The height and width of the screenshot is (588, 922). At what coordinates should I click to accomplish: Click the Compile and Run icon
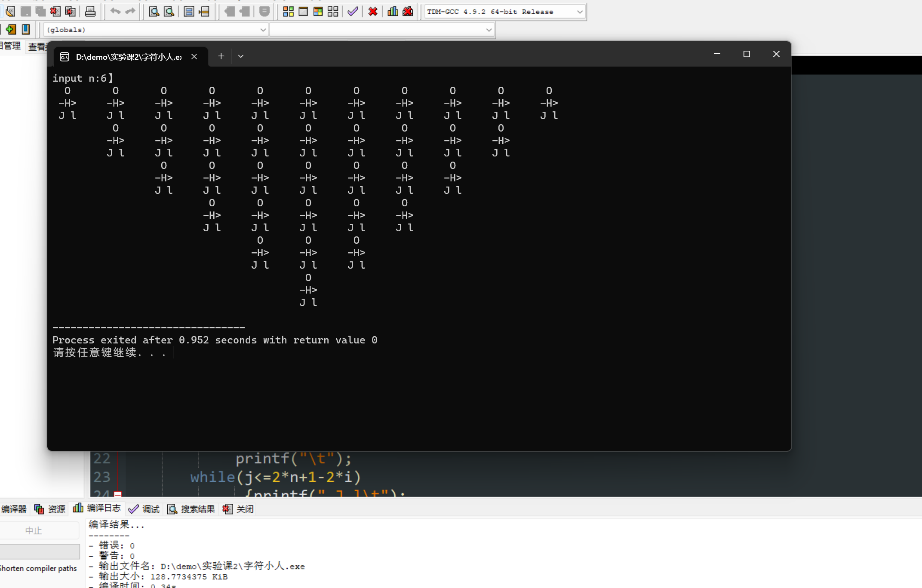318,11
